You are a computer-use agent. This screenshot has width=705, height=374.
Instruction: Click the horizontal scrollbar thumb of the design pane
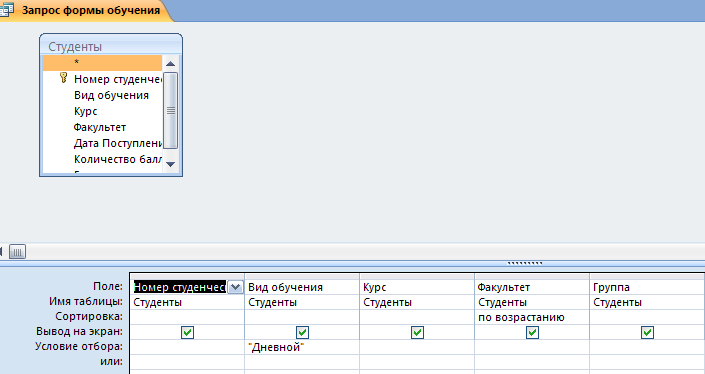click(17, 252)
